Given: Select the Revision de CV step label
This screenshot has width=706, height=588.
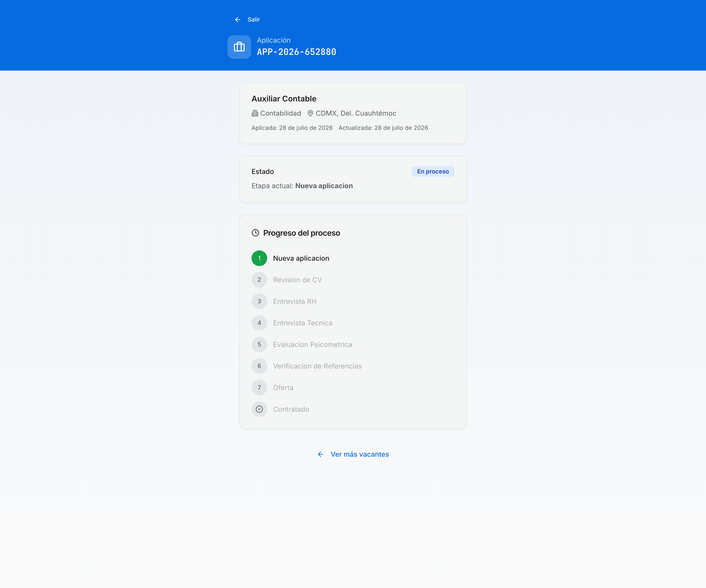Looking at the screenshot, I should click(297, 280).
